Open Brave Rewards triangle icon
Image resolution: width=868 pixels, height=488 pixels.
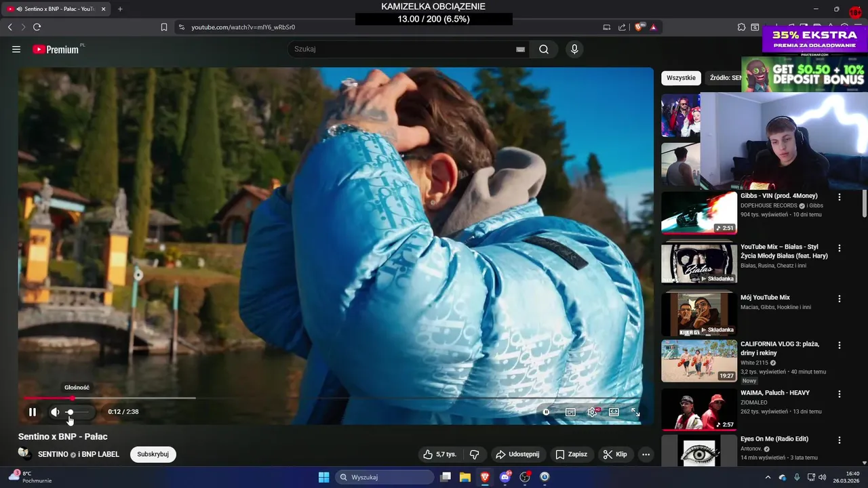click(x=653, y=27)
